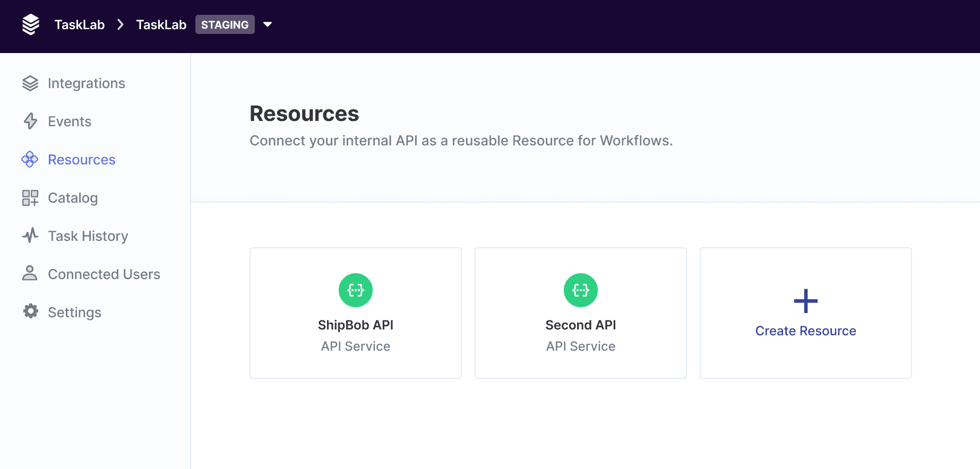Click the TaskLab stacked-layers logo icon

click(x=31, y=24)
